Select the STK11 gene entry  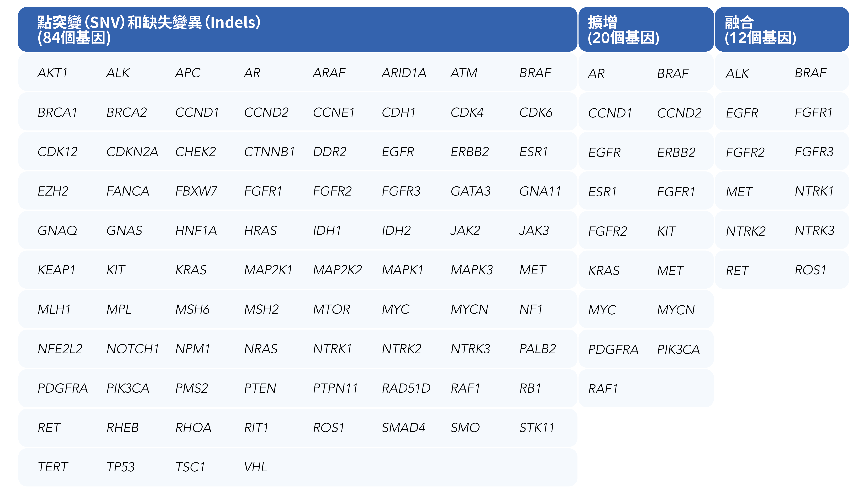(x=537, y=428)
